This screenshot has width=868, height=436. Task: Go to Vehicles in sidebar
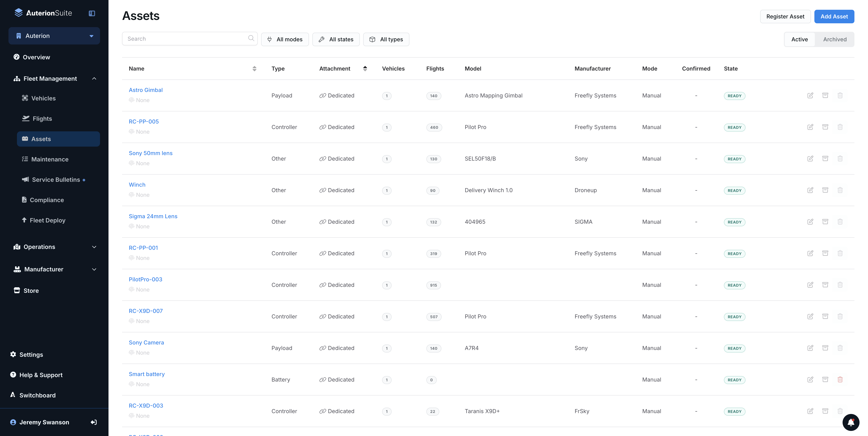click(43, 98)
